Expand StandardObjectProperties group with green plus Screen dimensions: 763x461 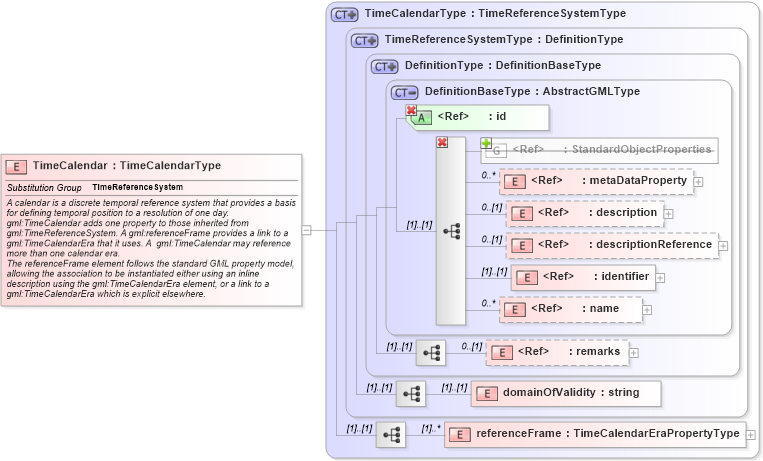486,143
